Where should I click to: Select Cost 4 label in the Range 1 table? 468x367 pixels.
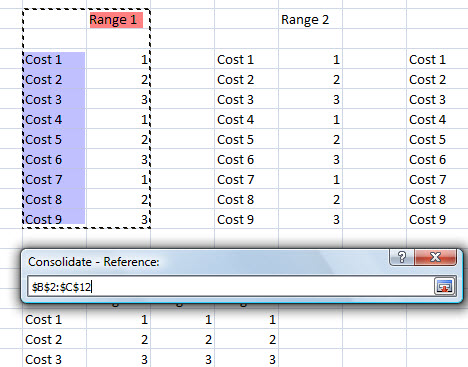43,120
